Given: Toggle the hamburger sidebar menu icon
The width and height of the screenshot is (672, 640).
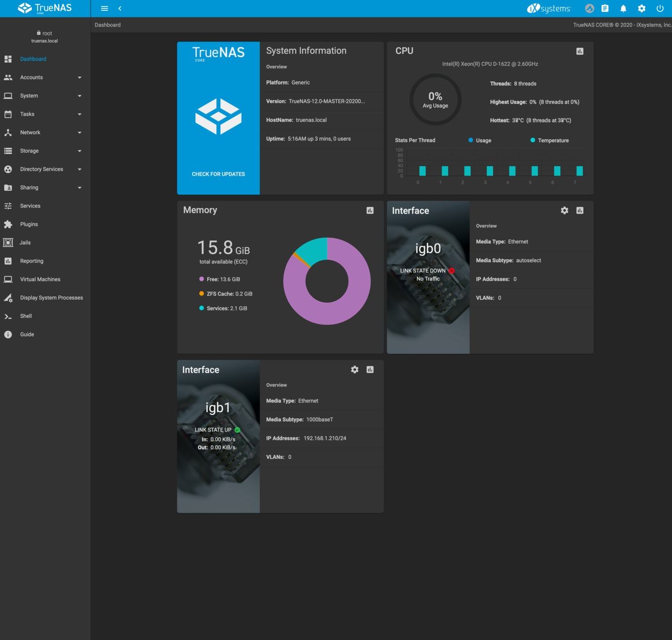Looking at the screenshot, I should pos(104,8).
